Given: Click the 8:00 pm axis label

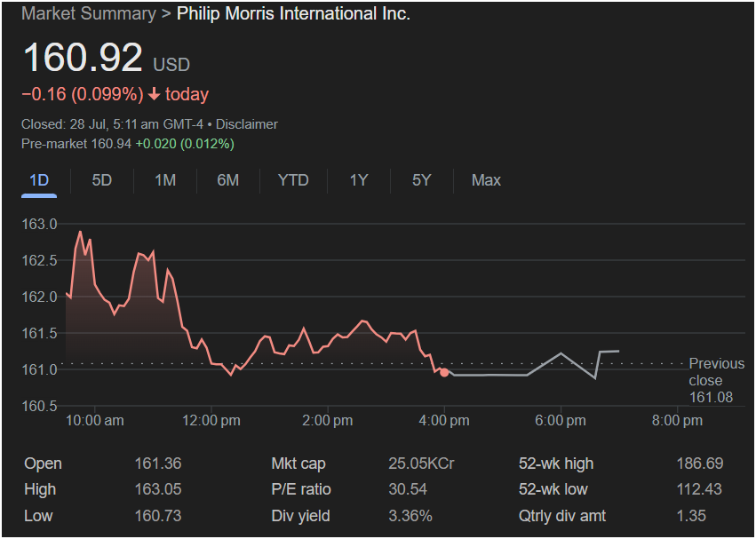Looking at the screenshot, I should pos(677,420).
